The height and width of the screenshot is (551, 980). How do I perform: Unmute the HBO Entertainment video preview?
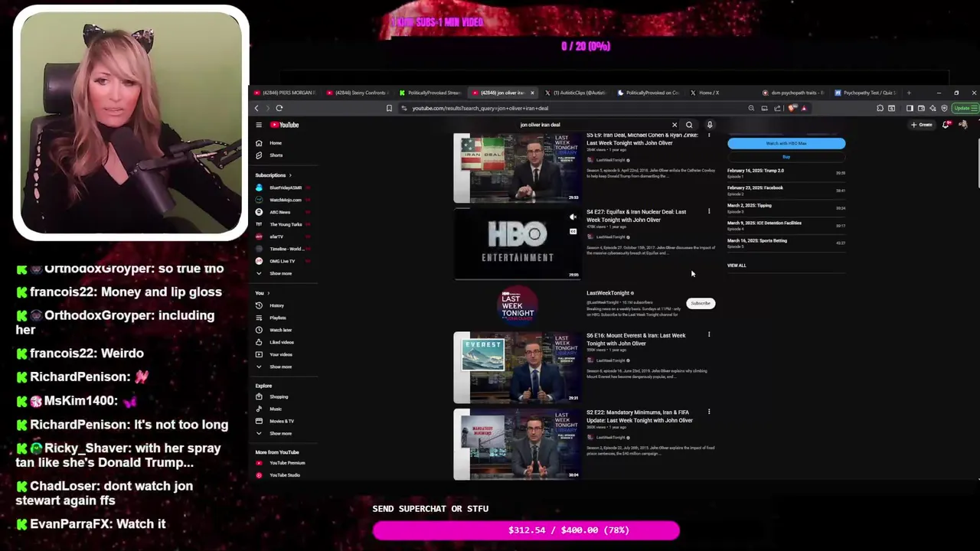[x=573, y=217]
